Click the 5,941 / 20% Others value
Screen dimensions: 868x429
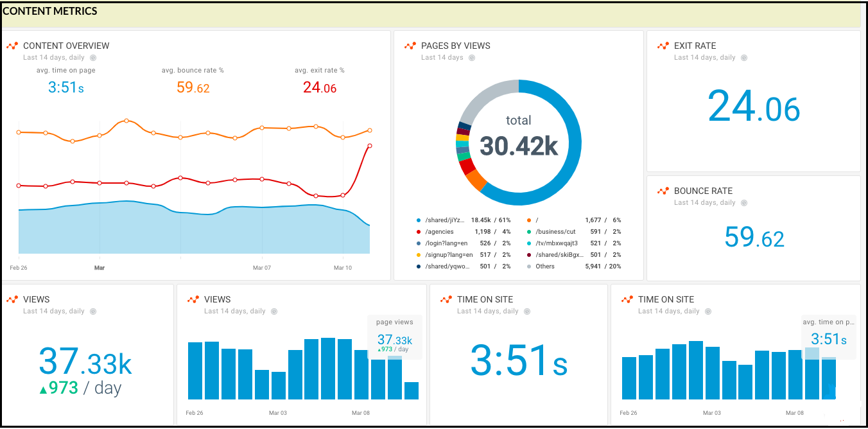tap(603, 267)
